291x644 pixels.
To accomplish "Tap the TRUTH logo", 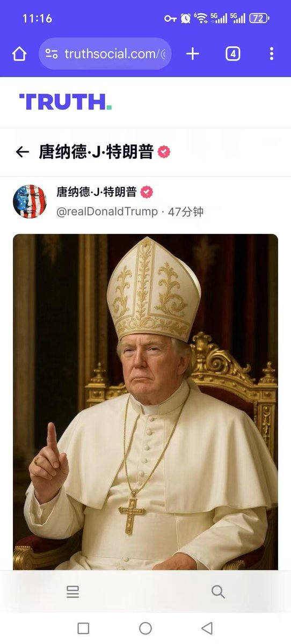I will pyautogui.click(x=66, y=102).
